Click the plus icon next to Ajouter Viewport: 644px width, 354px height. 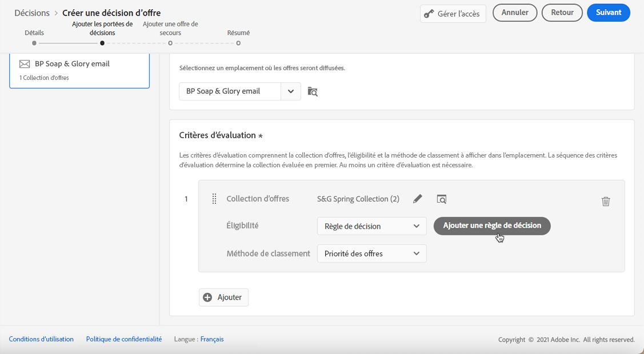[x=207, y=297]
